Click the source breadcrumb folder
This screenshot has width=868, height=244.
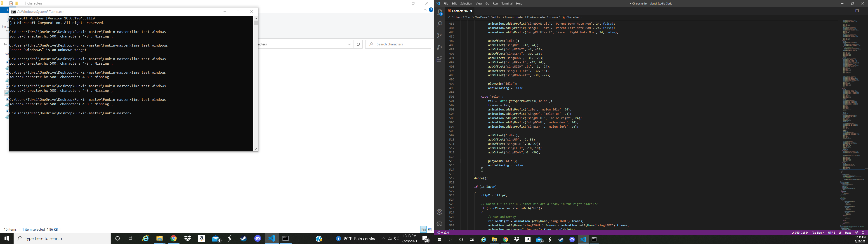553,17
